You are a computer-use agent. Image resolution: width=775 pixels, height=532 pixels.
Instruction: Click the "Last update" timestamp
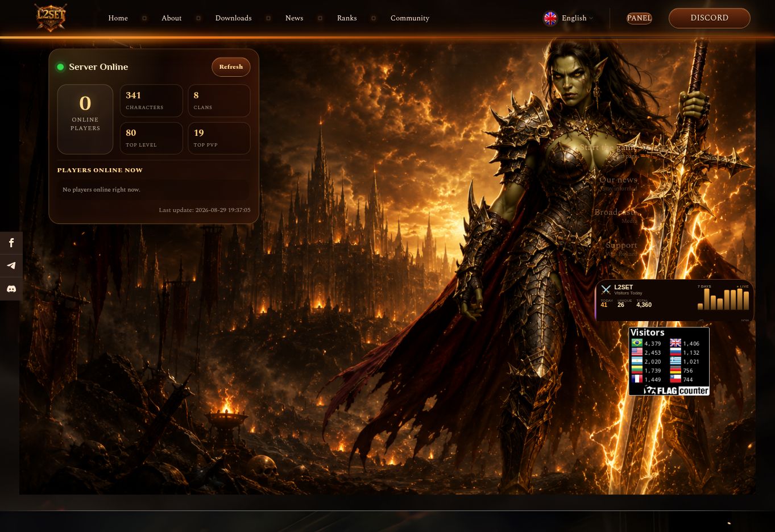pyautogui.click(x=205, y=210)
